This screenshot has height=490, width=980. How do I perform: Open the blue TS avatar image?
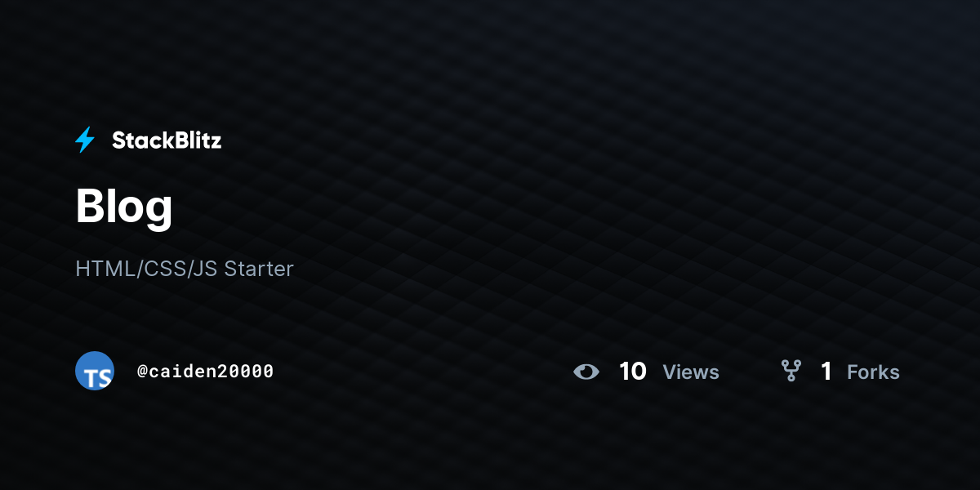click(95, 371)
